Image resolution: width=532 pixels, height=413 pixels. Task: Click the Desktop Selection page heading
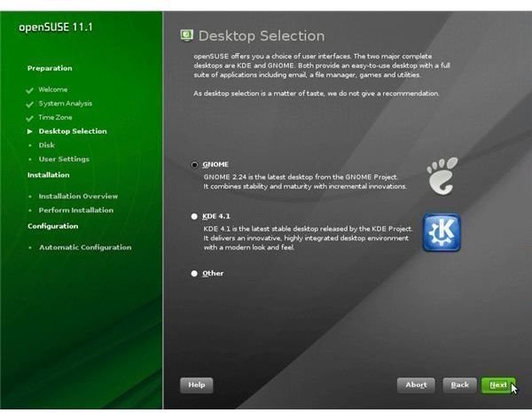pos(262,36)
